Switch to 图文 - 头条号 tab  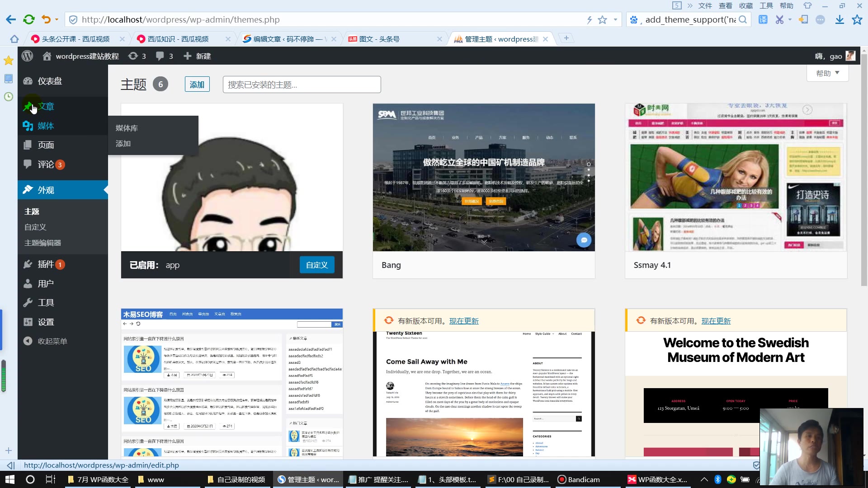coord(379,39)
